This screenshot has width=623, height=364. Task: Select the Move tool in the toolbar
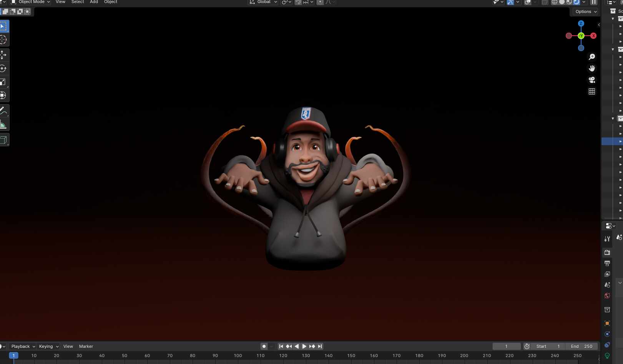pos(3,55)
